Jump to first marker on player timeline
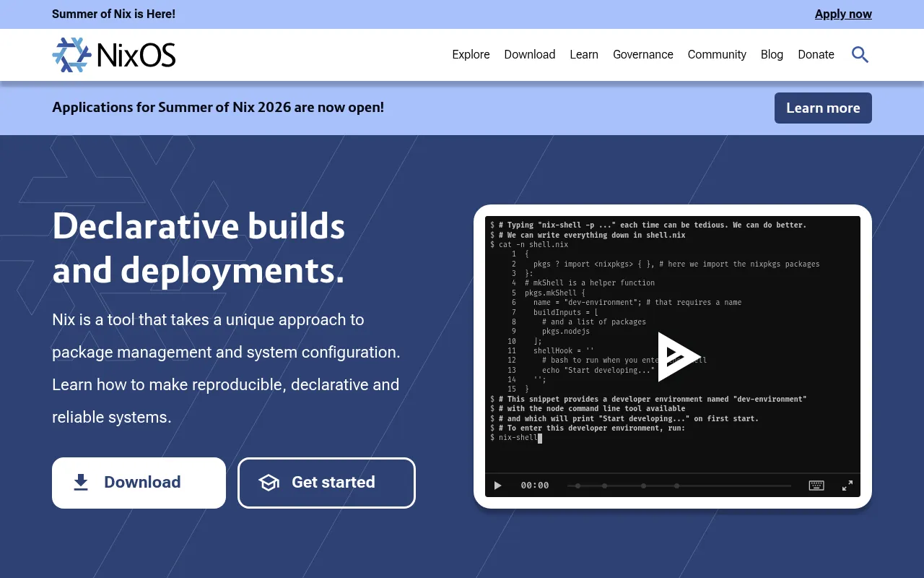This screenshot has width=924, height=578. coord(578,486)
